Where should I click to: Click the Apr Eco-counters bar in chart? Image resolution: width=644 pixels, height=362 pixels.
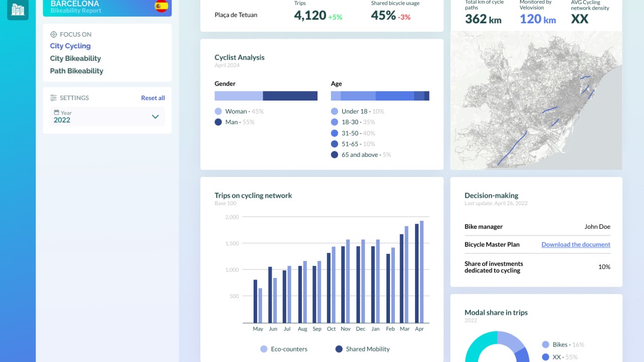click(x=422, y=271)
